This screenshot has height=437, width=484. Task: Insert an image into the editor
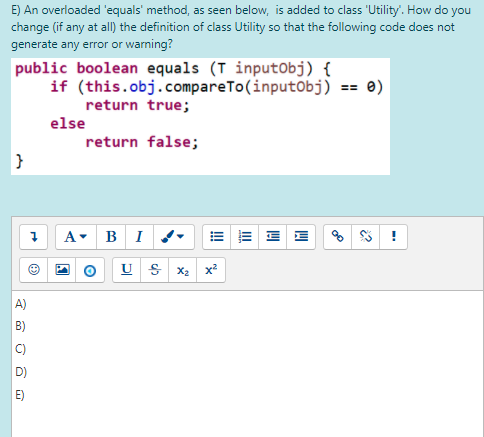click(x=62, y=270)
